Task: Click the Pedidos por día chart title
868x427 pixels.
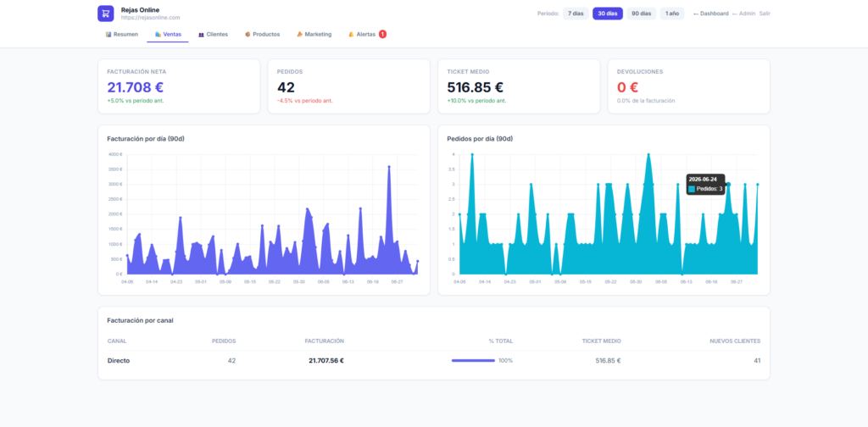Action: point(480,138)
